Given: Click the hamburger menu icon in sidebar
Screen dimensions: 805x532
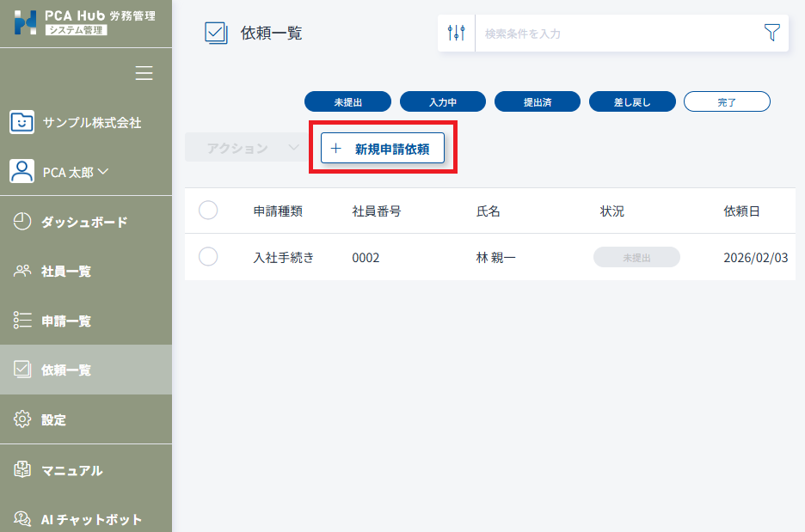Looking at the screenshot, I should pos(144,74).
